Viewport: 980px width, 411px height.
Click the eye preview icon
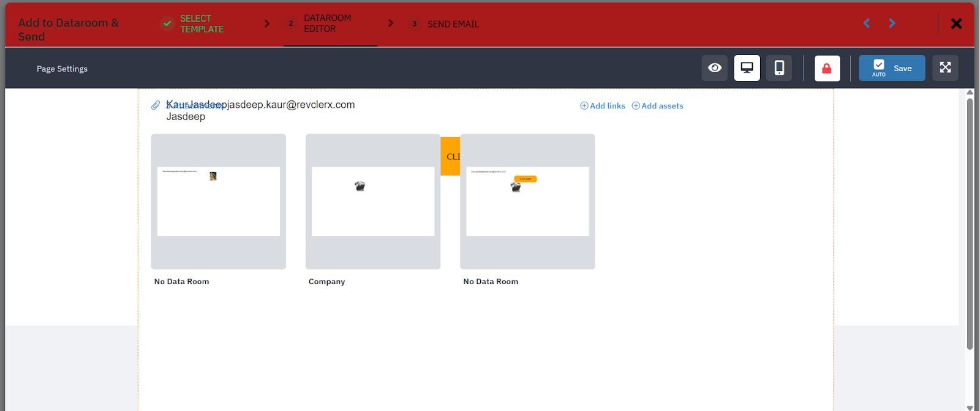point(714,68)
